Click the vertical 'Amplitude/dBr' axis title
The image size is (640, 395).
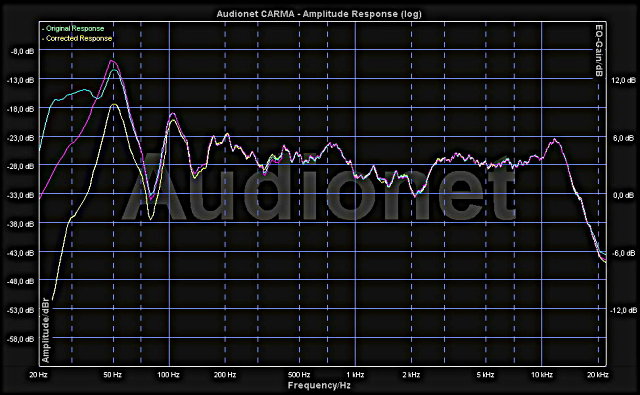click(45, 330)
